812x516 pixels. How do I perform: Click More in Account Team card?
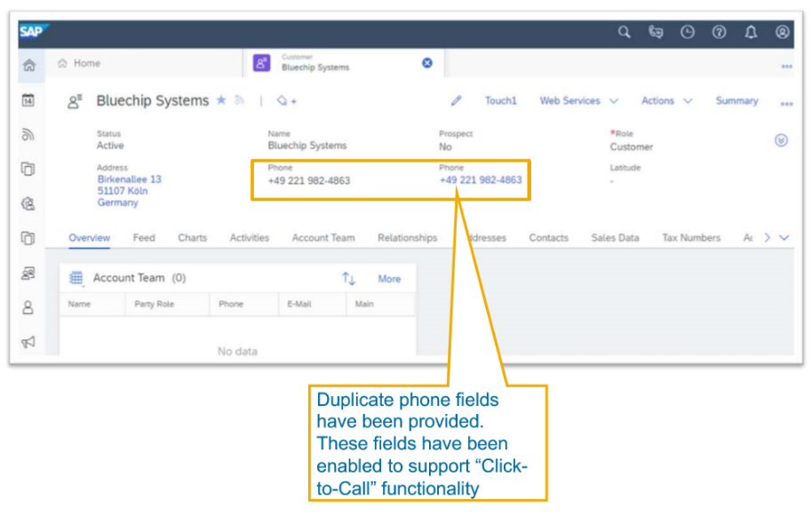tap(389, 279)
